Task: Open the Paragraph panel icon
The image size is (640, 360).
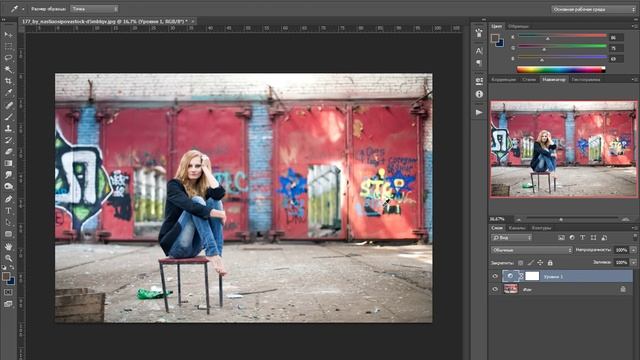Action: click(479, 63)
